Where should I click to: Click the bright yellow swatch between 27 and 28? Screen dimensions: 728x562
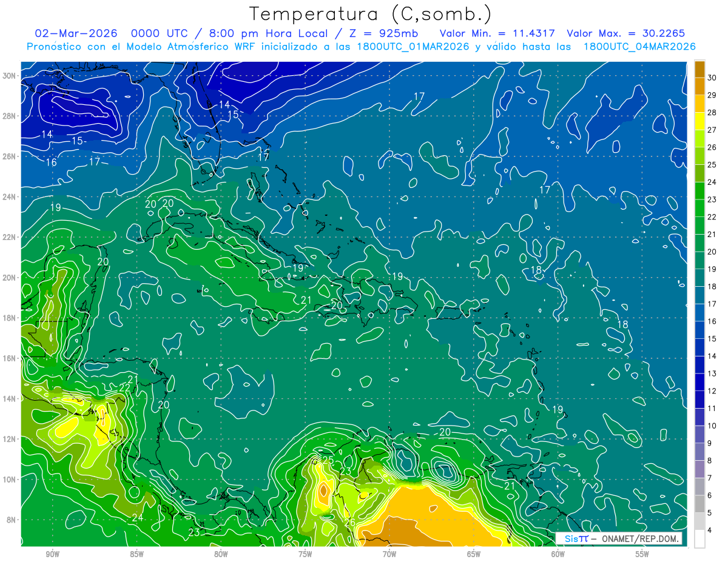pos(699,121)
